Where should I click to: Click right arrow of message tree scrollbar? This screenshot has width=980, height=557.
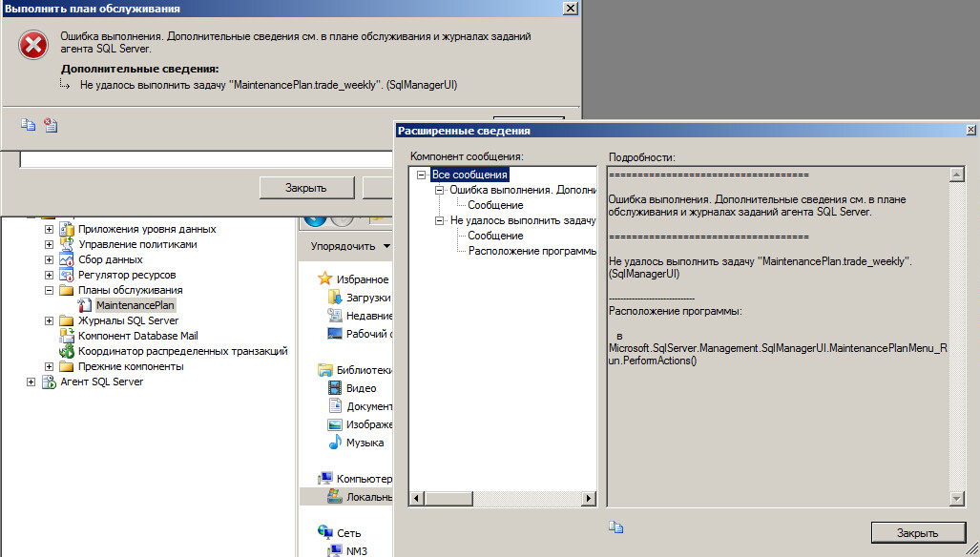[x=588, y=498]
